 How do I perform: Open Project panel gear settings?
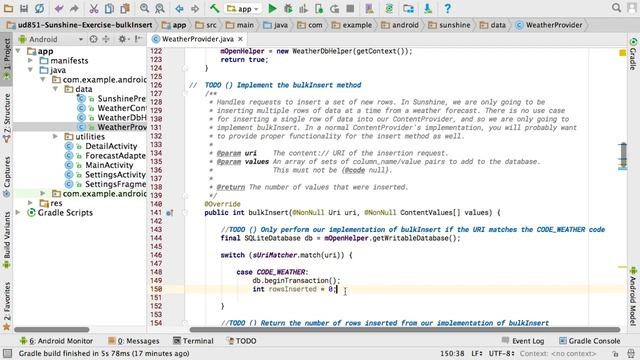pos(122,39)
